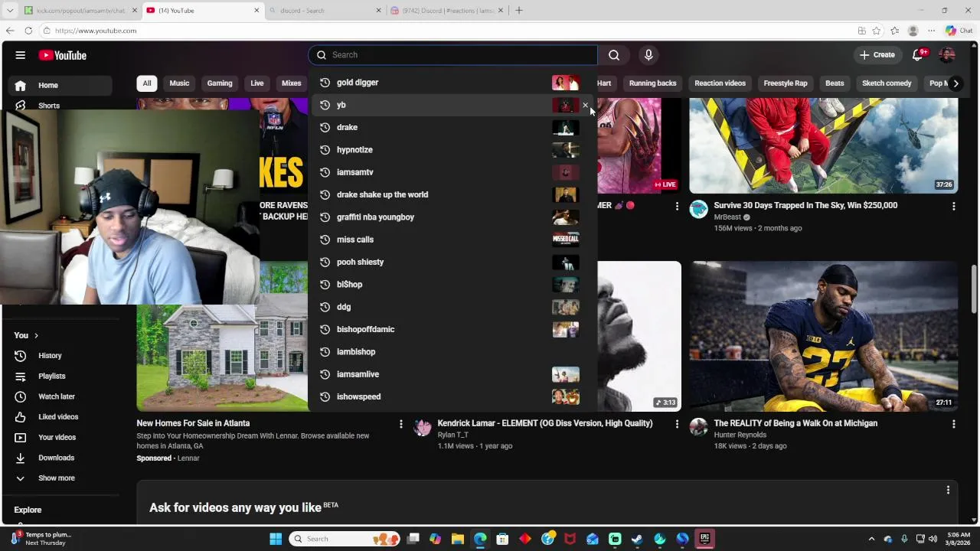
Task: Open options for MrBeast video
Action: coord(953,206)
